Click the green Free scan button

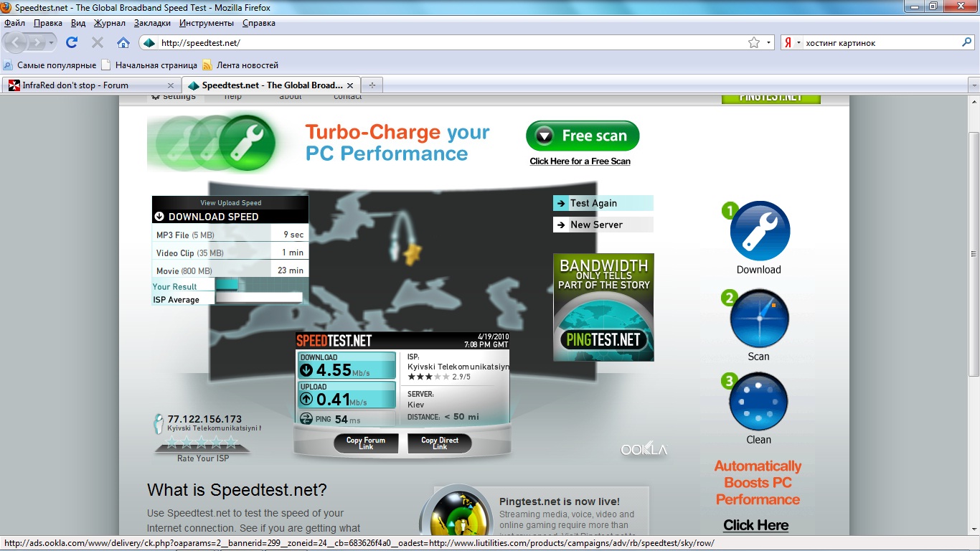(x=583, y=136)
